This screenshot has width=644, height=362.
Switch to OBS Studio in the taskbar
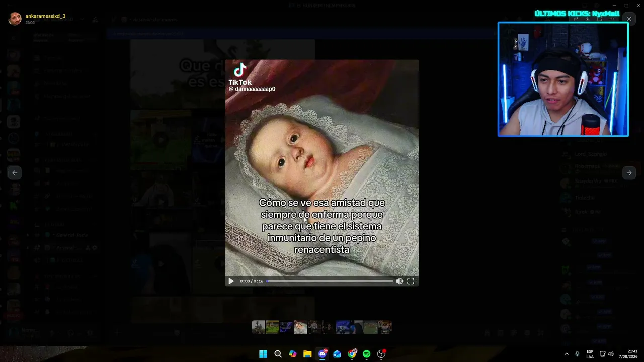[381, 354]
